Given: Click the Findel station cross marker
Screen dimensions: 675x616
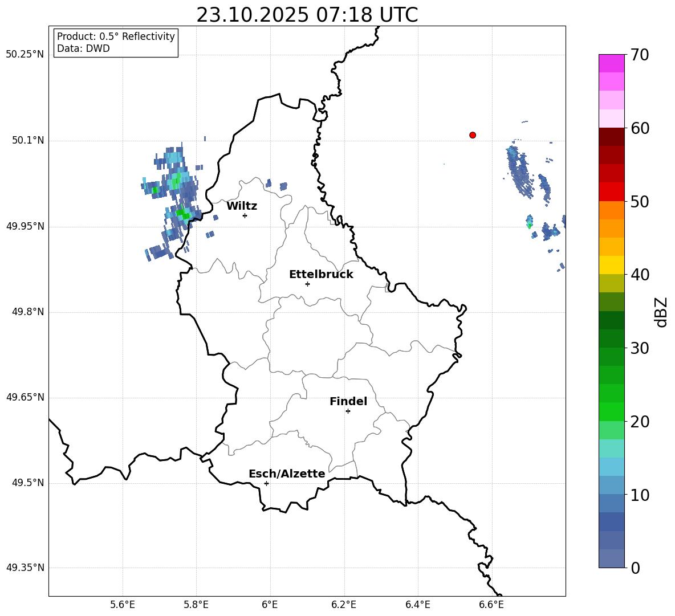Looking at the screenshot, I should [x=348, y=411].
